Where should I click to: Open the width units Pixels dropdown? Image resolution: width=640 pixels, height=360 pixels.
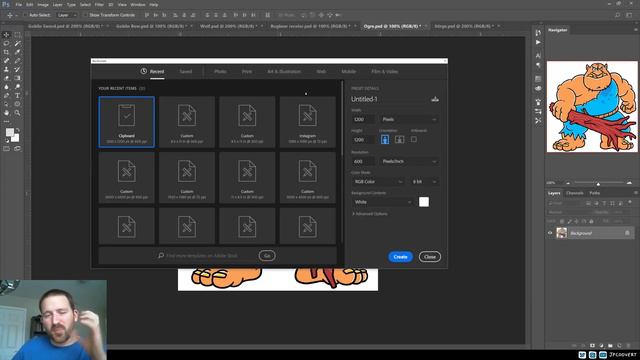click(409, 119)
